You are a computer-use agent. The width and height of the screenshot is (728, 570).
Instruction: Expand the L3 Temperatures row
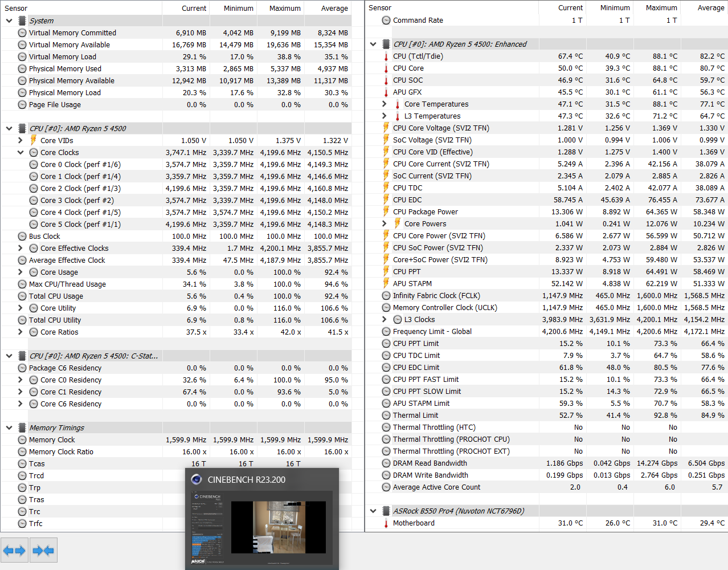tap(385, 116)
